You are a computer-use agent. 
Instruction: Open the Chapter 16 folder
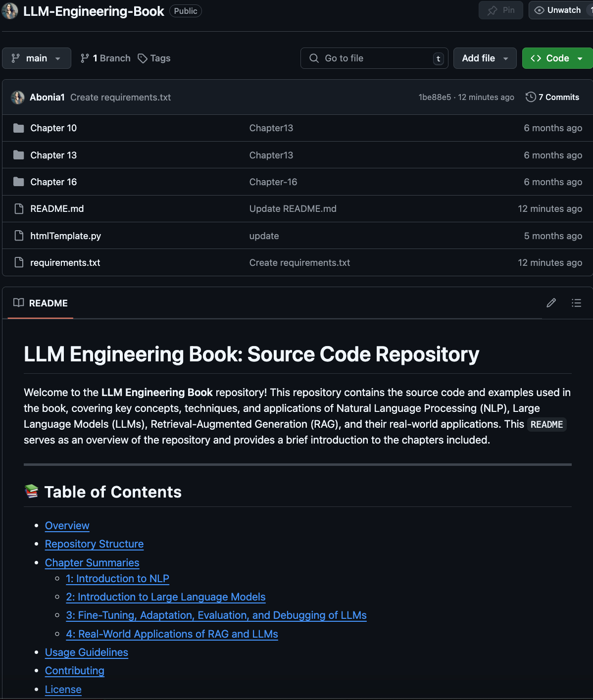(x=53, y=182)
